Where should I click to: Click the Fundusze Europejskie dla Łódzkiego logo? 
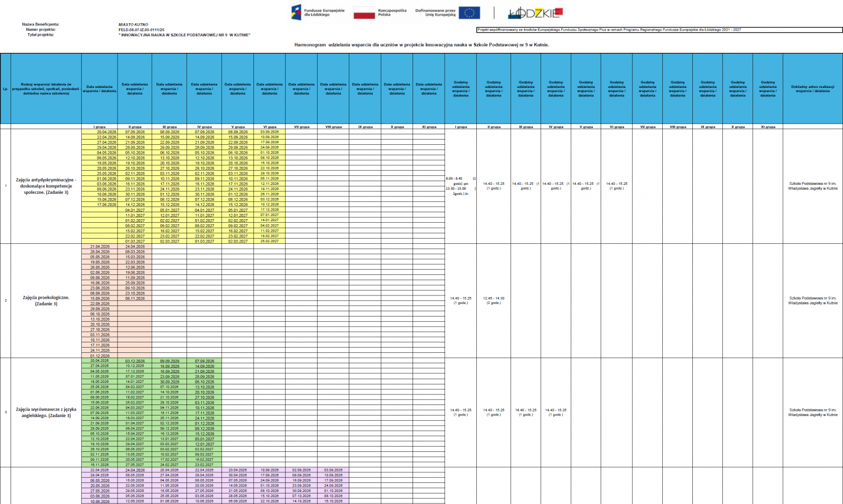(x=318, y=13)
